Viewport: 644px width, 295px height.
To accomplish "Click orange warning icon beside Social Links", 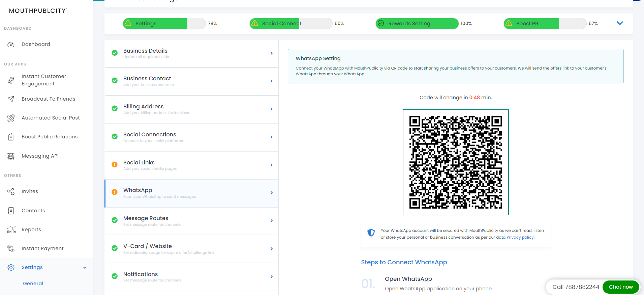I will [115, 165].
